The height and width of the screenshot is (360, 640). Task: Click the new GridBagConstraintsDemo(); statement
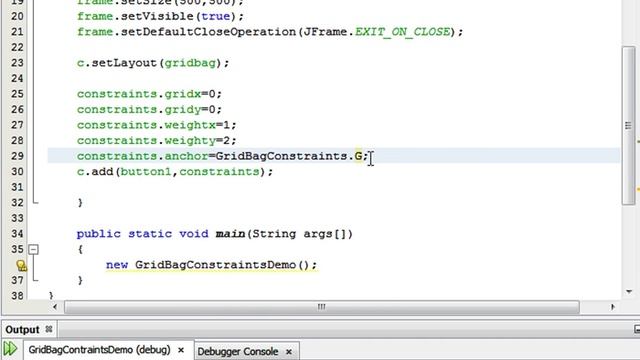click(x=211, y=265)
